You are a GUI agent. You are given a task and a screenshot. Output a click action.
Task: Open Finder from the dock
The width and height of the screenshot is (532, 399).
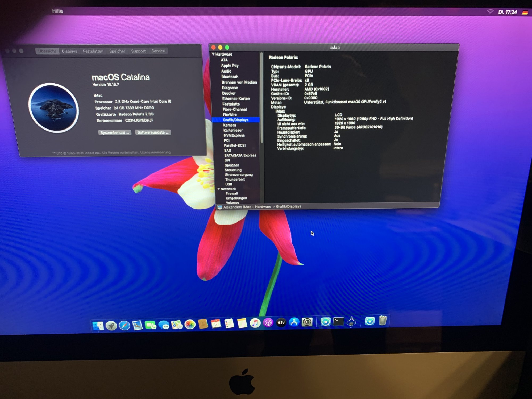(x=98, y=326)
